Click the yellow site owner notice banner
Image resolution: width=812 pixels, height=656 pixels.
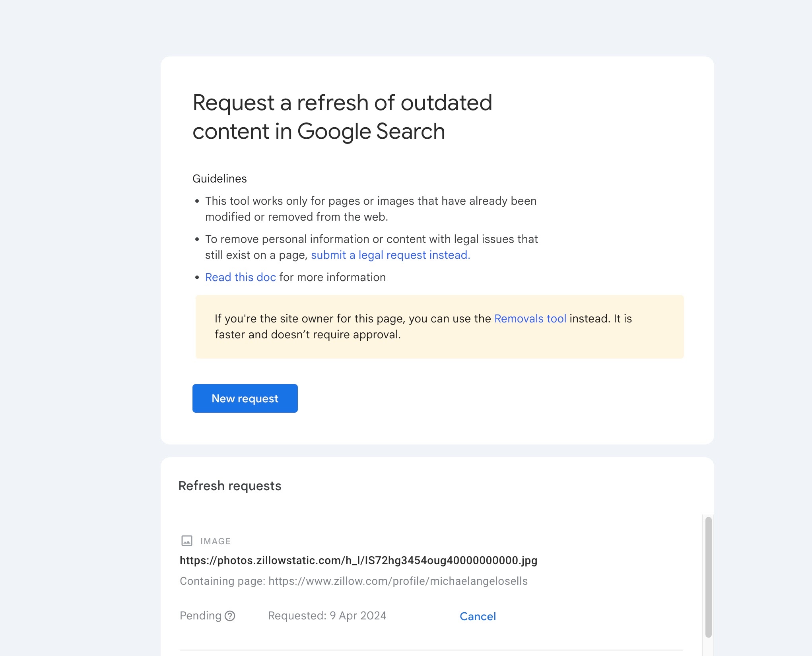439,346
